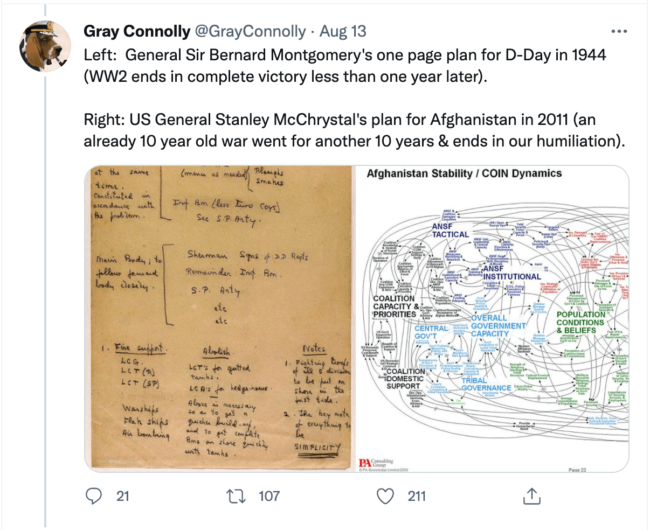650x530 pixels.
Task: Click Gray Connolly's profile avatar
Action: (x=45, y=48)
